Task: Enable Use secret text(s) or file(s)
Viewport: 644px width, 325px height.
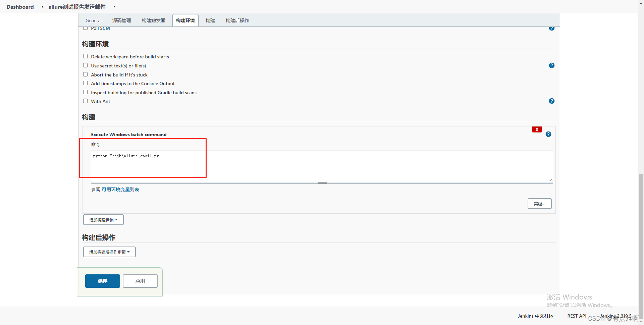Action: [x=85, y=65]
